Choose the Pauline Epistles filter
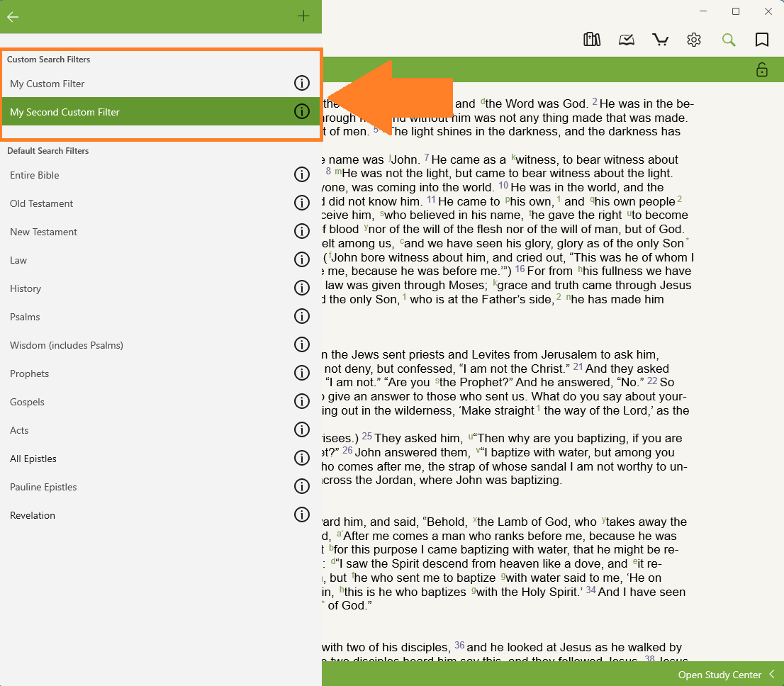Viewport: 784px width, 686px height. 43,487
